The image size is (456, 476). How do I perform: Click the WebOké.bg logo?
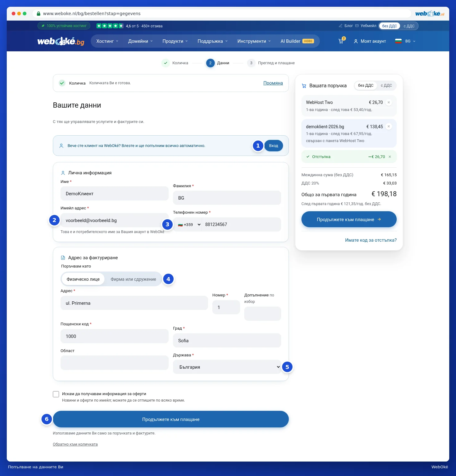click(x=61, y=41)
